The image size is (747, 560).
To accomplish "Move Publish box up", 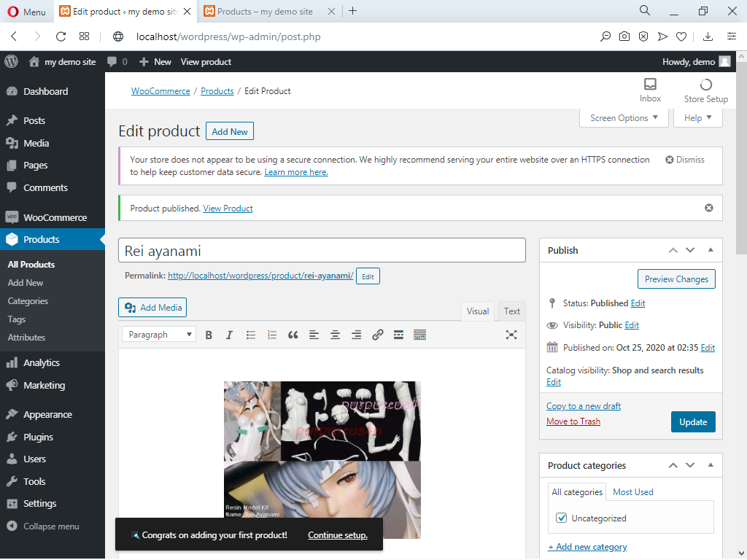I will [x=673, y=251].
